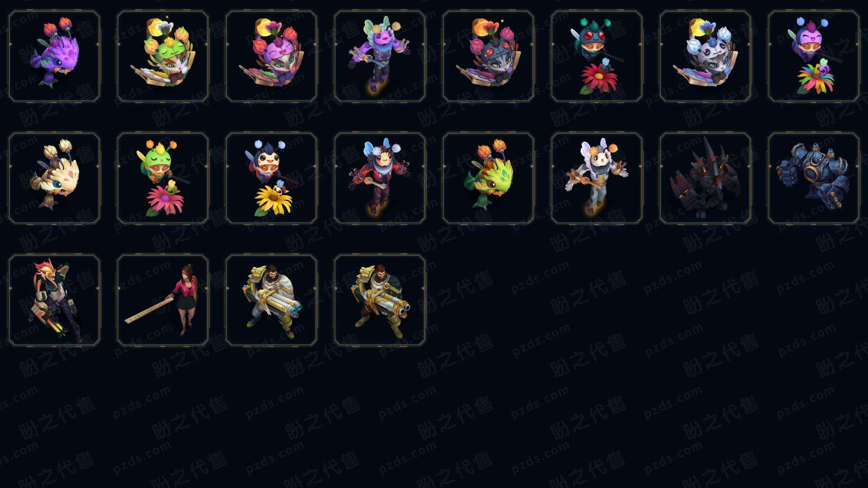Screen dimensions: 868x488
Task: Select the woman holding giant ruler skin
Action: click(163, 300)
